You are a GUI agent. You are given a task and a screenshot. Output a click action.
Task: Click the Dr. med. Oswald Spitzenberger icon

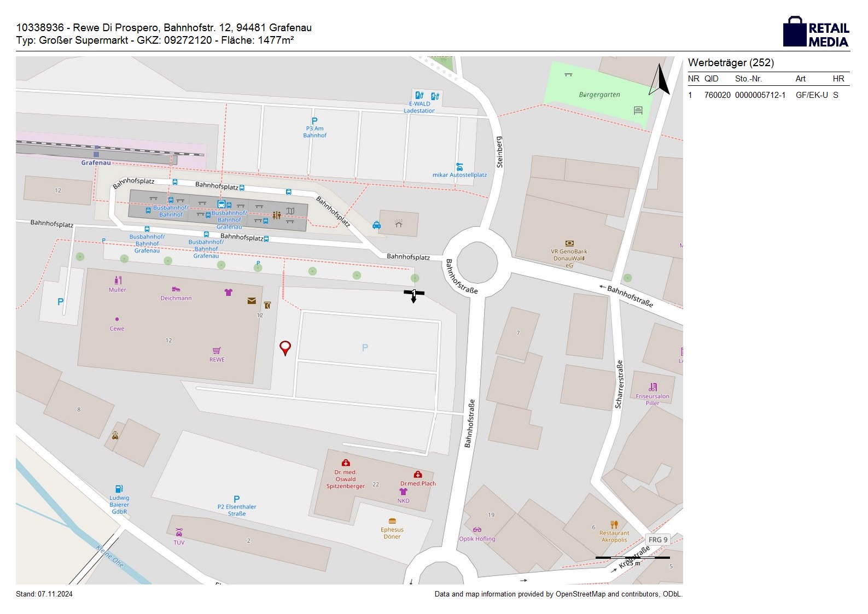346,463
